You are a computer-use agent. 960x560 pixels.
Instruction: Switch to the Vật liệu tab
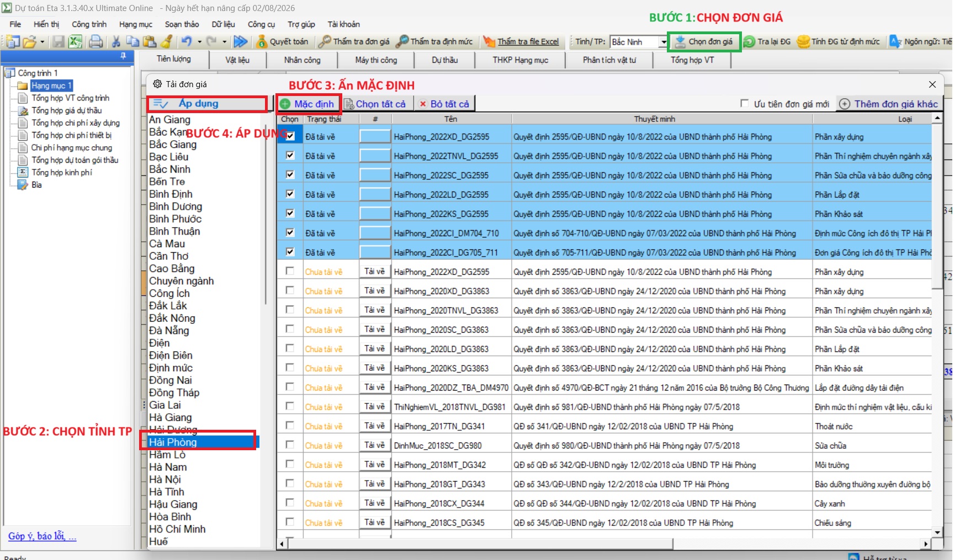(x=237, y=60)
